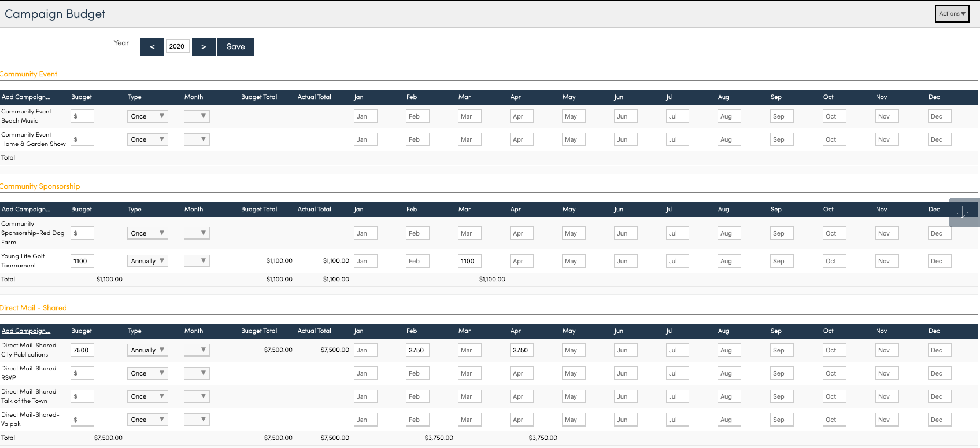Screen dimensions: 980x448
Task: Click Budget field for Young Life Golf Tournament
Action: [x=82, y=261]
